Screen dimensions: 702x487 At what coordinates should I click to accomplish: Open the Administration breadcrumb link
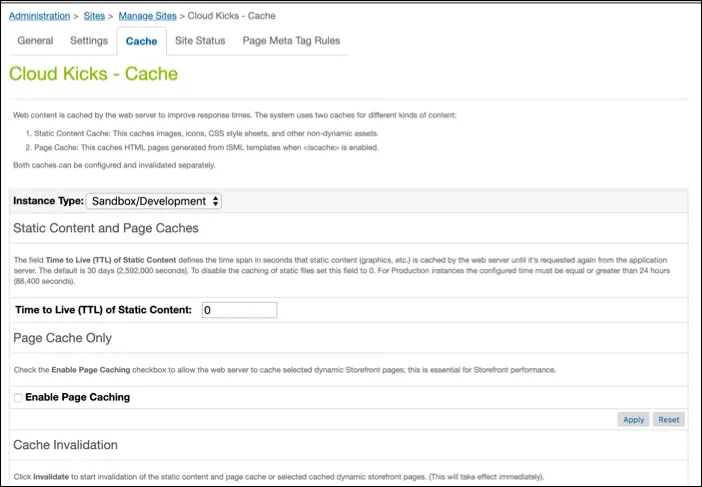[39, 16]
